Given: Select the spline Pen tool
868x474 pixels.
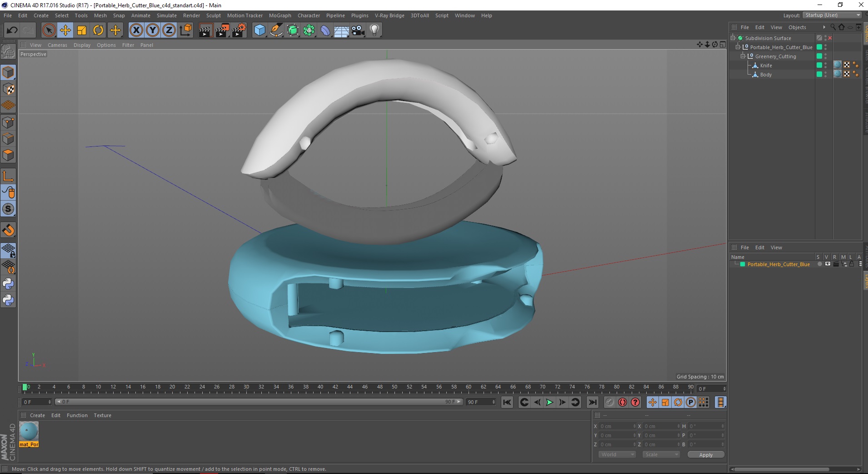Looking at the screenshot, I should coord(276,30).
